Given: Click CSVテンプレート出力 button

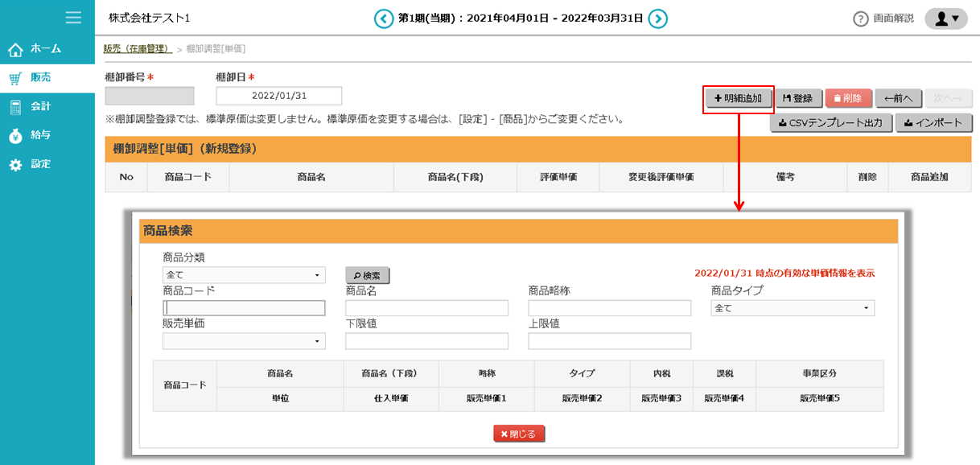Looking at the screenshot, I should 830,123.
